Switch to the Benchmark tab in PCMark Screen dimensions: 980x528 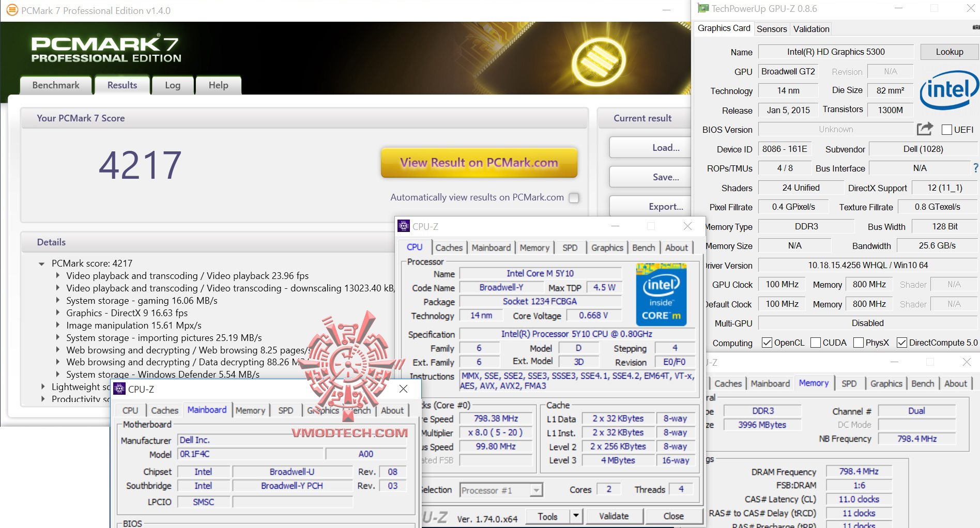pos(56,85)
